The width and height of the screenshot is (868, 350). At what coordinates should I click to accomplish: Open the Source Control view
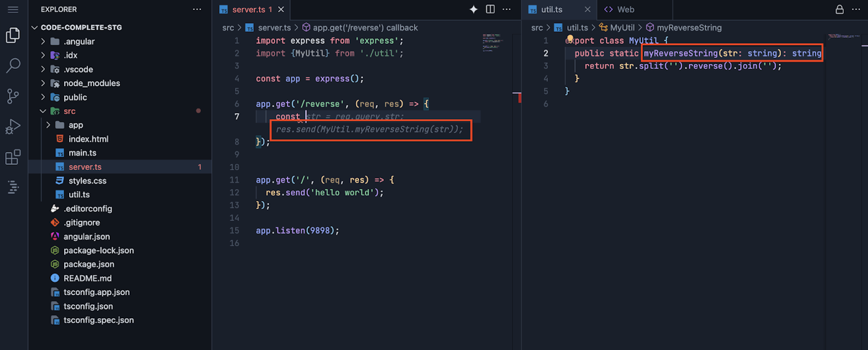13,96
